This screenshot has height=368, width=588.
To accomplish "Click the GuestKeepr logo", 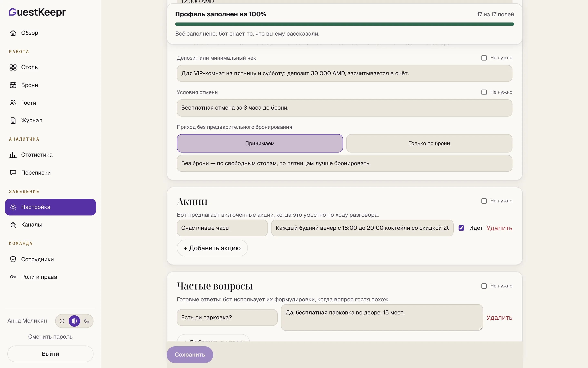I will click(37, 12).
